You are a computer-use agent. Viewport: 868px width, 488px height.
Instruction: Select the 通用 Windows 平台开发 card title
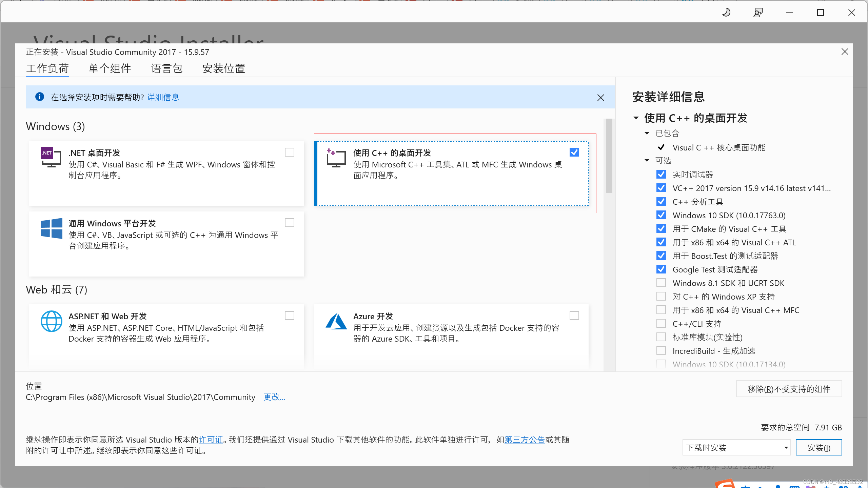(112, 223)
